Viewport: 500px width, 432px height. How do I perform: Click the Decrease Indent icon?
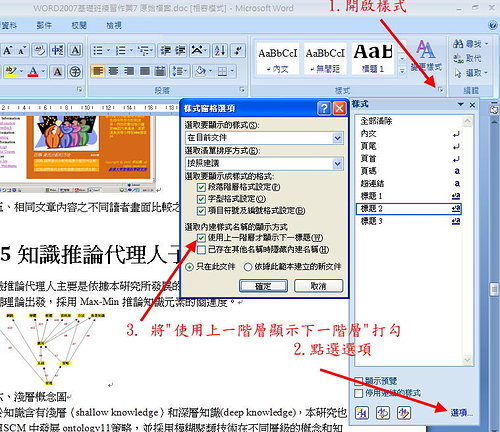click(165, 51)
